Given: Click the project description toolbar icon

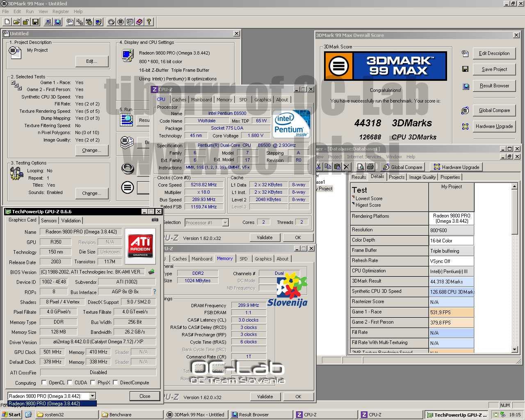Looking at the screenshot, I should [x=70, y=22].
